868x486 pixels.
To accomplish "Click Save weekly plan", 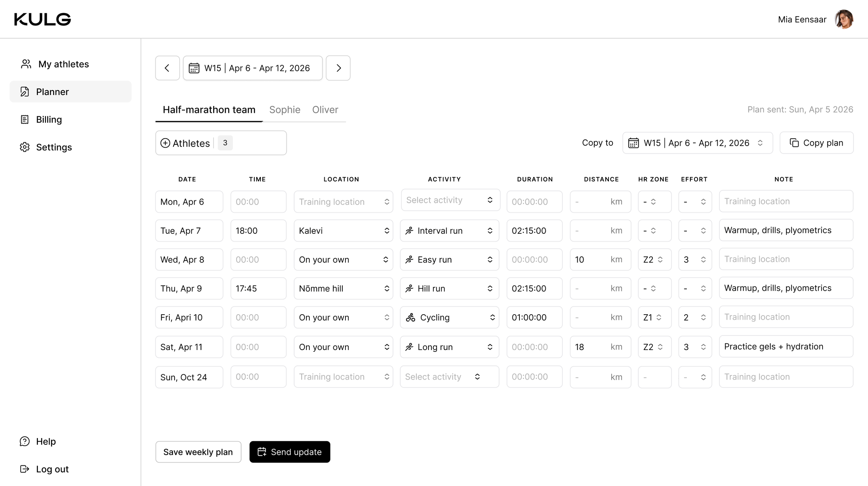I will tap(198, 452).
